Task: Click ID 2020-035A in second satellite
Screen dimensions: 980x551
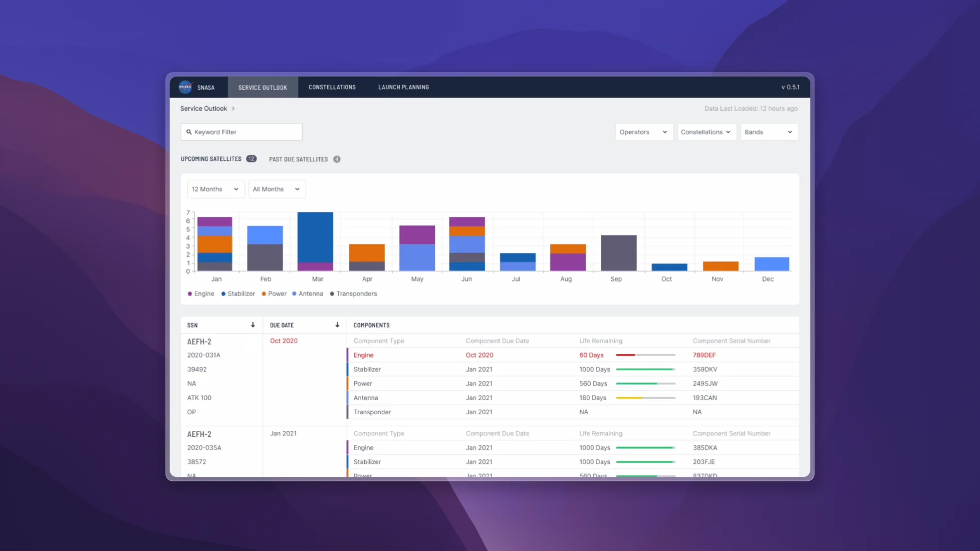Action: (x=204, y=448)
